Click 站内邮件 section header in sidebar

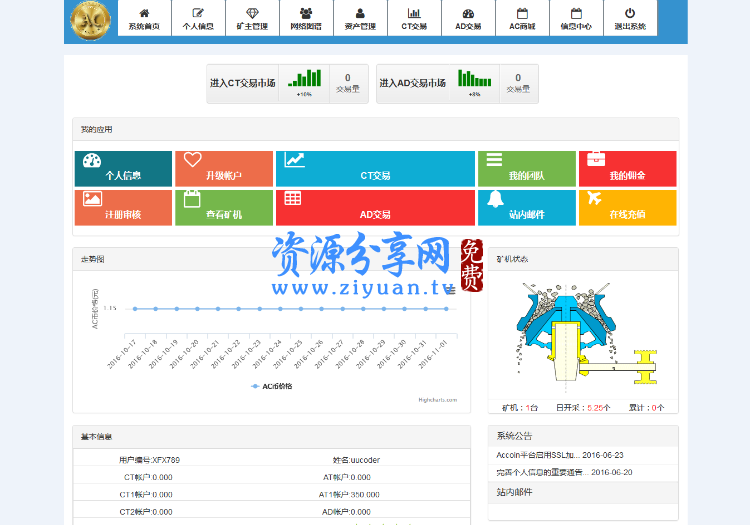tap(583, 492)
